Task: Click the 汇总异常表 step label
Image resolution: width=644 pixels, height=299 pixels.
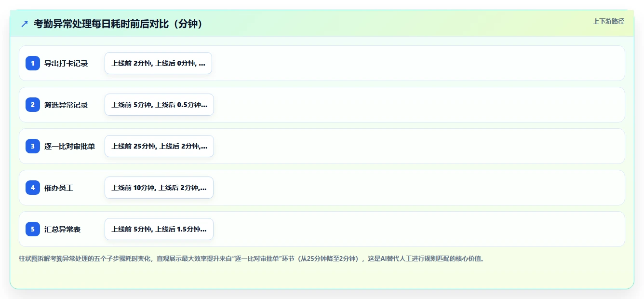Action: pyautogui.click(x=63, y=229)
